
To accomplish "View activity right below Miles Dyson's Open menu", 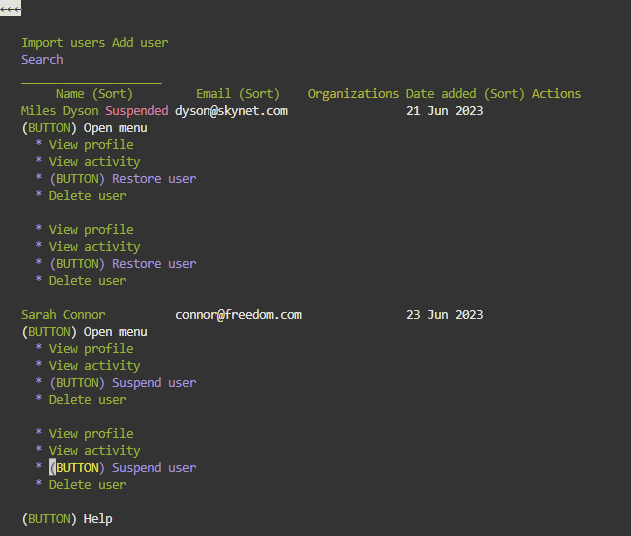I will pos(95,162).
